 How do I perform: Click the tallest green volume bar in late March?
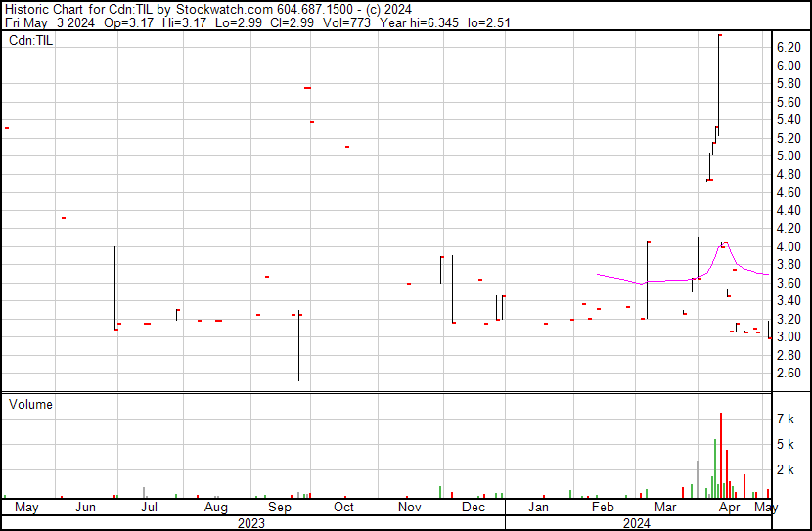(715, 468)
